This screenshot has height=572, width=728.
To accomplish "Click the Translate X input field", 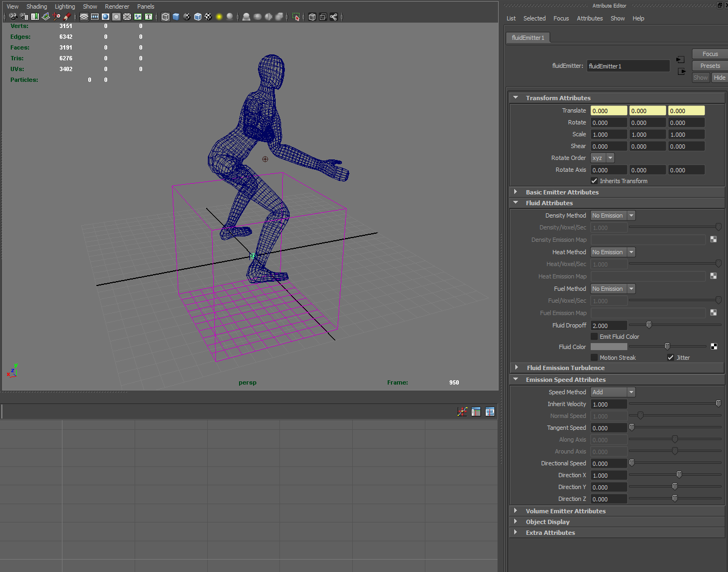I will (608, 111).
